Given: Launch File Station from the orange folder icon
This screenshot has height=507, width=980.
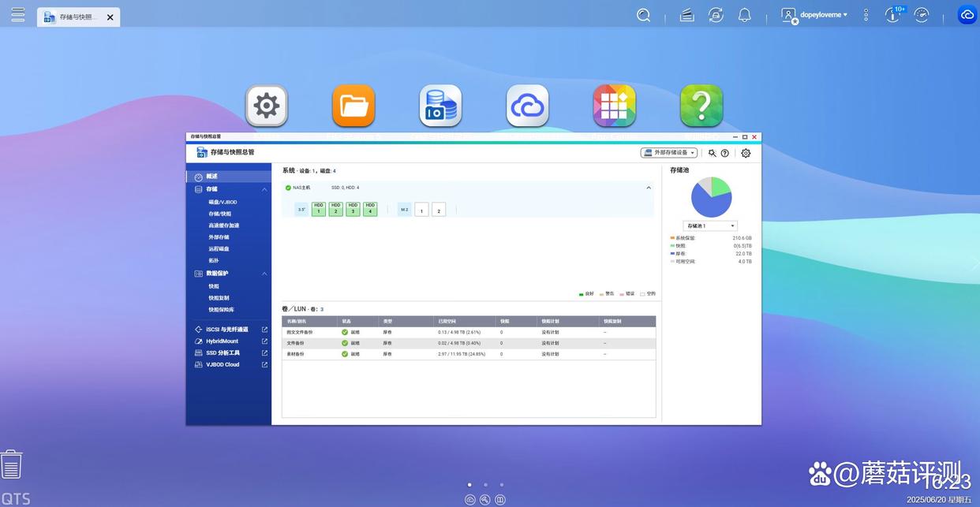Looking at the screenshot, I should (353, 106).
